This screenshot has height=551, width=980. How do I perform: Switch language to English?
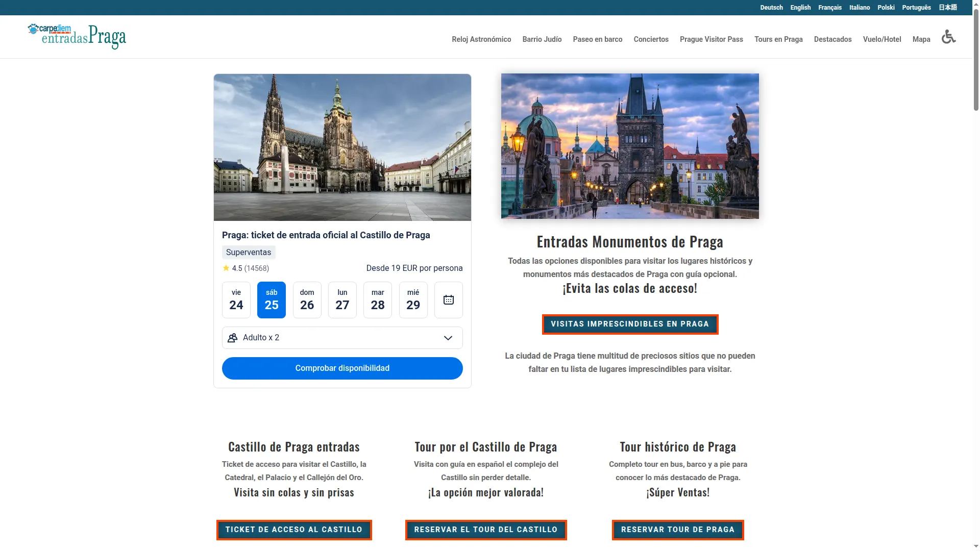coord(800,8)
